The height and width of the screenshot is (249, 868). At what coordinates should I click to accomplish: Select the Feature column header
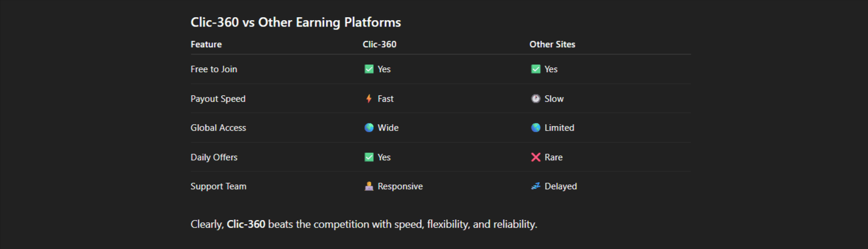206,44
